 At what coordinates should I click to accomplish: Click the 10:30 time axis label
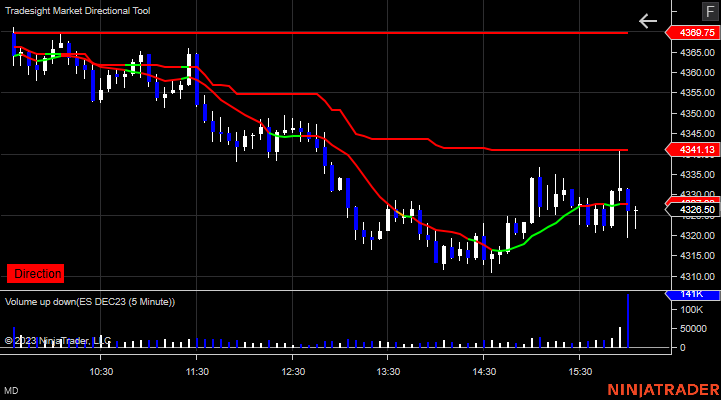(x=101, y=371)
